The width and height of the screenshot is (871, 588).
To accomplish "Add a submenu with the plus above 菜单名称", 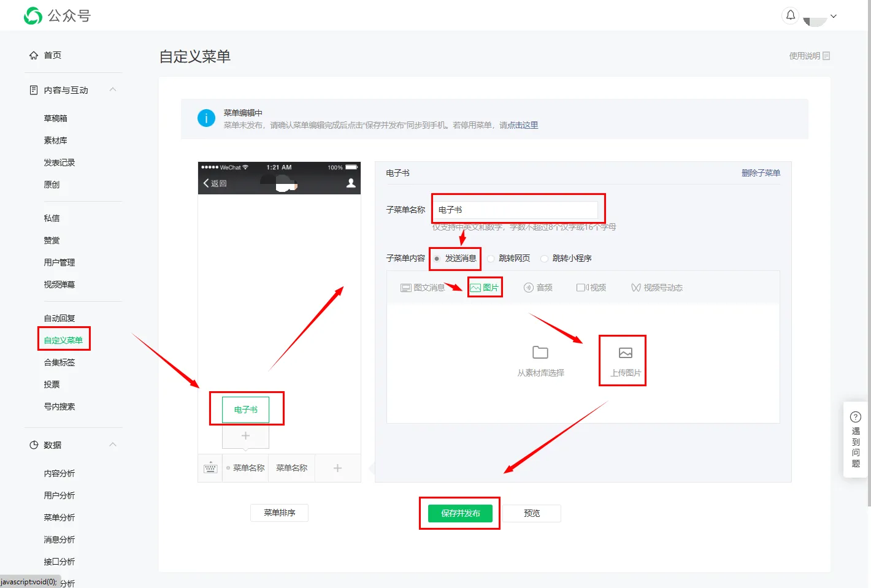I will coord(245,436).
